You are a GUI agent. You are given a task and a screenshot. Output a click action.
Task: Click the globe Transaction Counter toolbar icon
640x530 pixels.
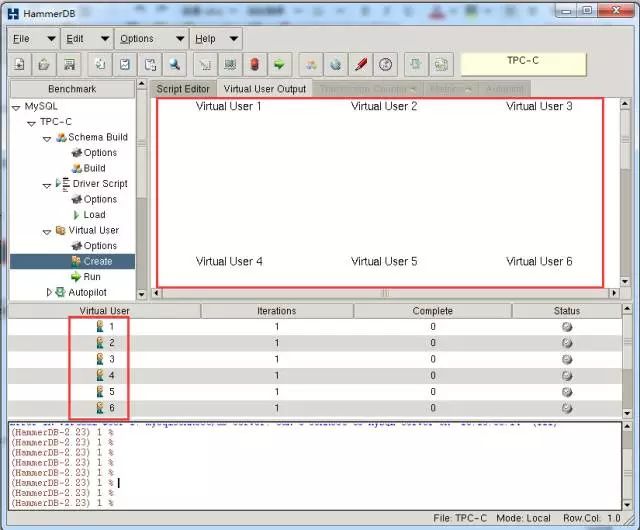point(336,65)
